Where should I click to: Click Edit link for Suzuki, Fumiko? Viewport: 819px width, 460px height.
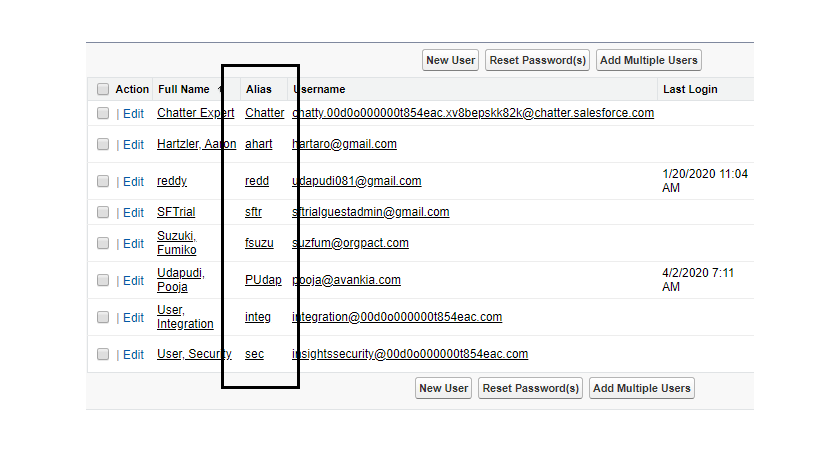(133, 244)
